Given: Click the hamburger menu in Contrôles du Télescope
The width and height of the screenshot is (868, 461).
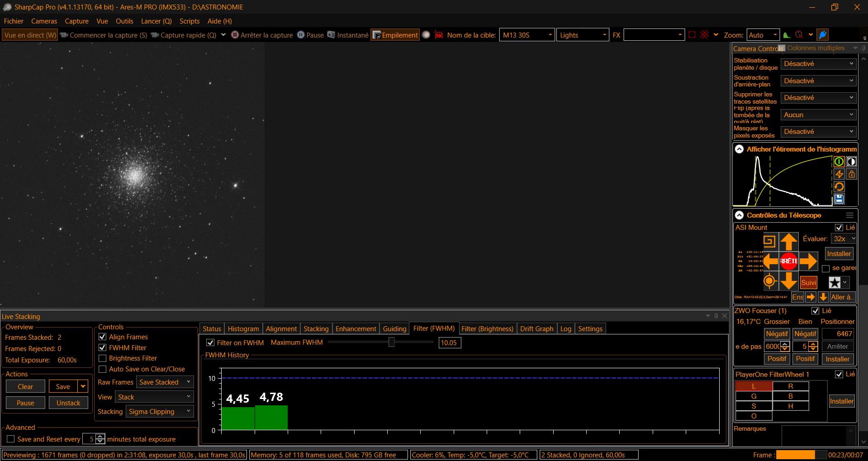Looking at the screenshot, I should click(850, 215).
